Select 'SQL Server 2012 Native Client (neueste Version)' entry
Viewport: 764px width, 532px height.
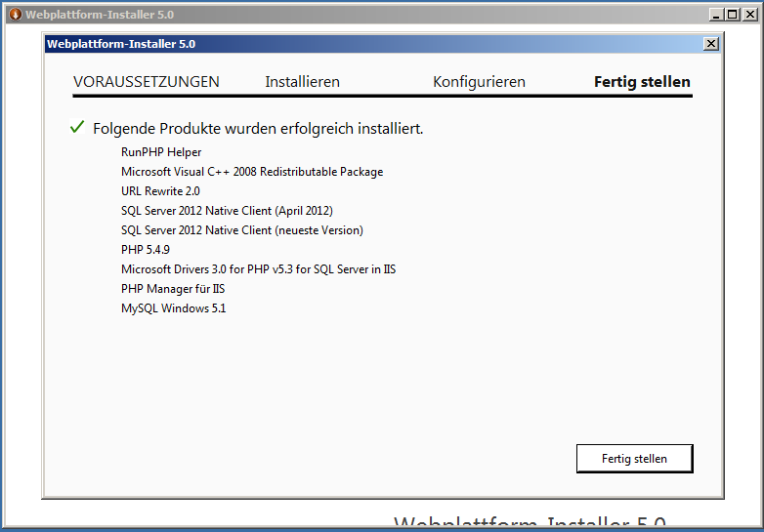(242, 230)
